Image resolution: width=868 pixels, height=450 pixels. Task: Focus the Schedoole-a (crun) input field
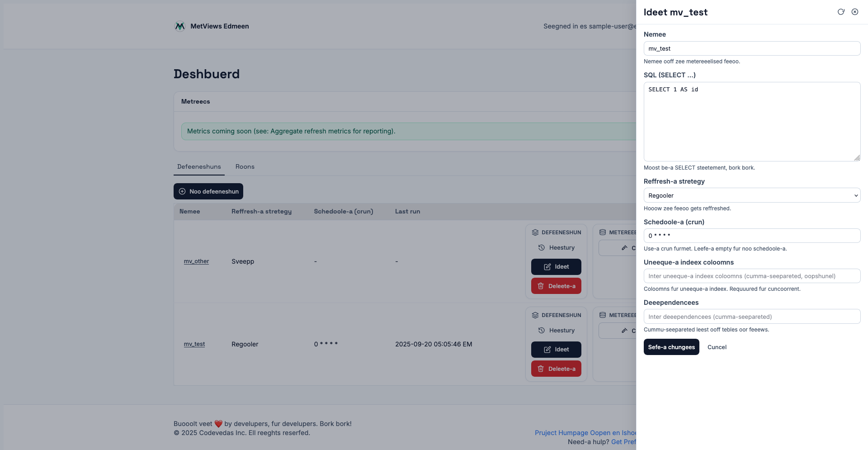coord(751,236)
